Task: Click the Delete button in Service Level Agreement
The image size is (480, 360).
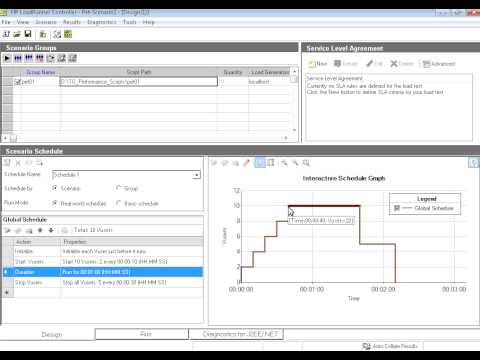Action: pyautogui.click(x=402, y=64)
